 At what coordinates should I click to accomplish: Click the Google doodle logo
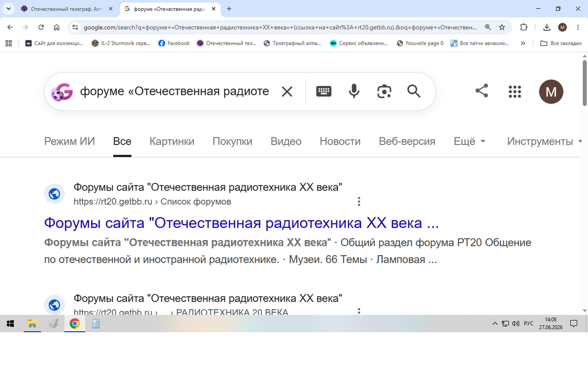coord(62,92)
